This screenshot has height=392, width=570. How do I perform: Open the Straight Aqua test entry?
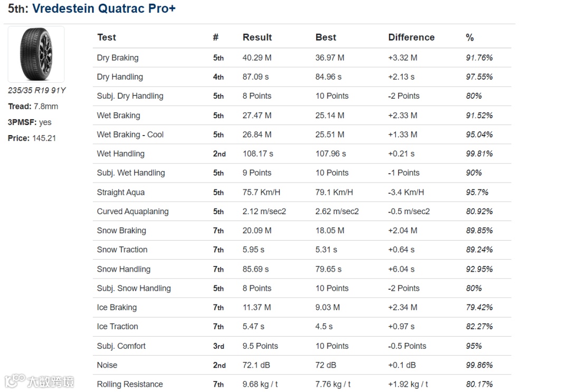point(120,193)
